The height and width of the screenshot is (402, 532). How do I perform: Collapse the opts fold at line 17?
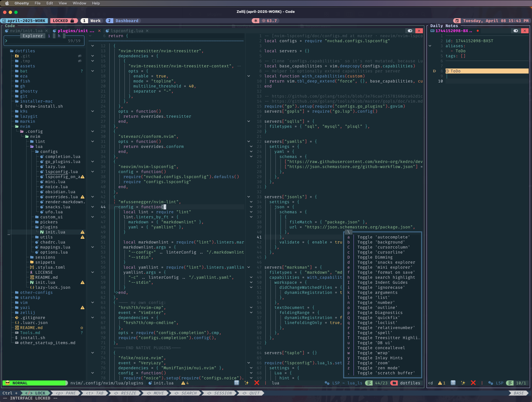tap(93, 71)
